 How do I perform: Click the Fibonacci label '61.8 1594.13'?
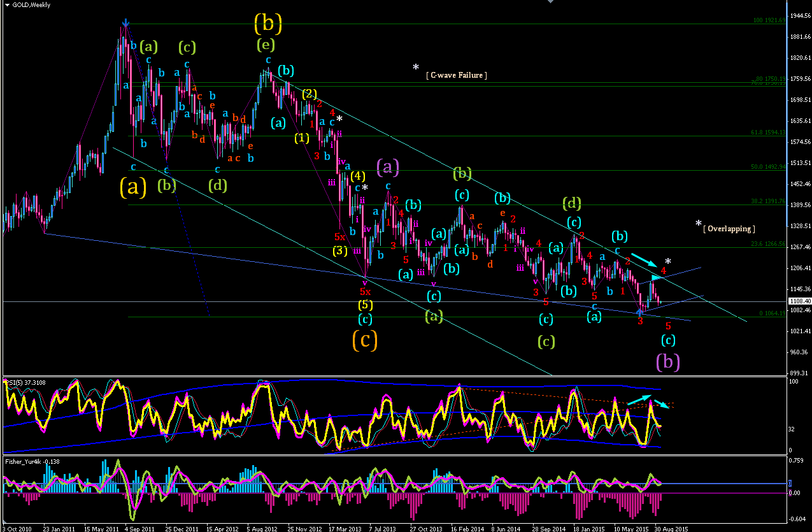coord(770,133)
